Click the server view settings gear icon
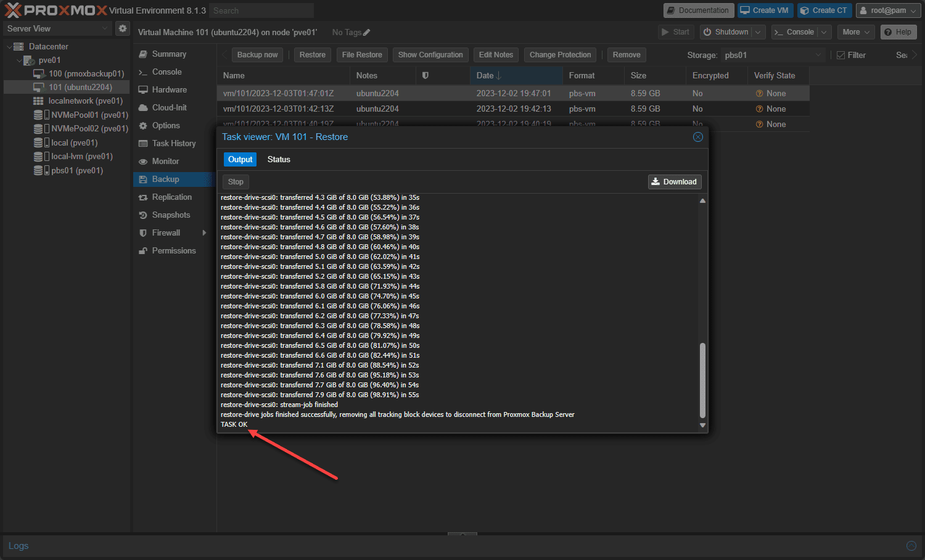The image size is (925, 560). pos(123,28)
